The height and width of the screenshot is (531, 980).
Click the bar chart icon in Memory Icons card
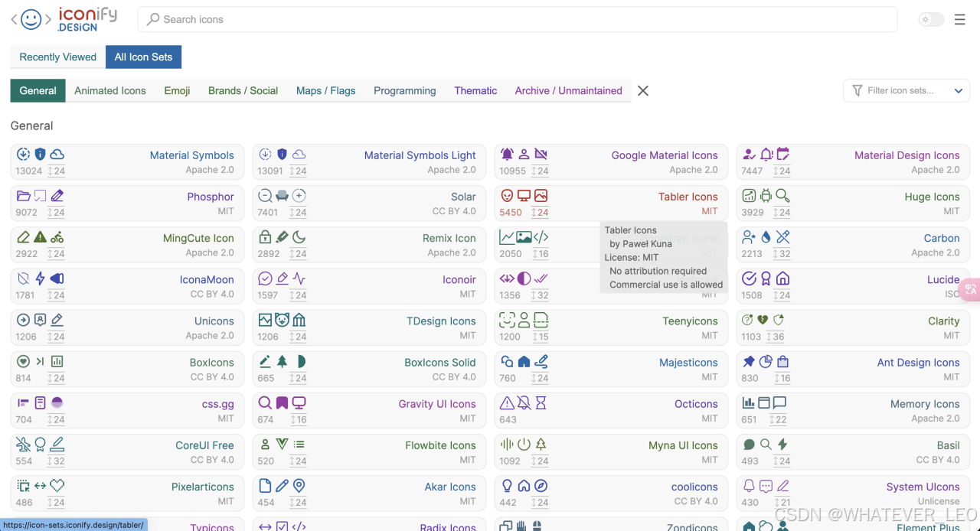(x=749, y=402)
